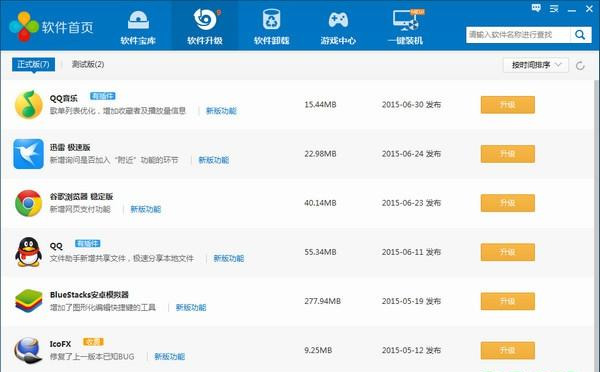Select the 测试版(2) tab
The width and height of the screenshot is (600, 372).
(88, 64)
